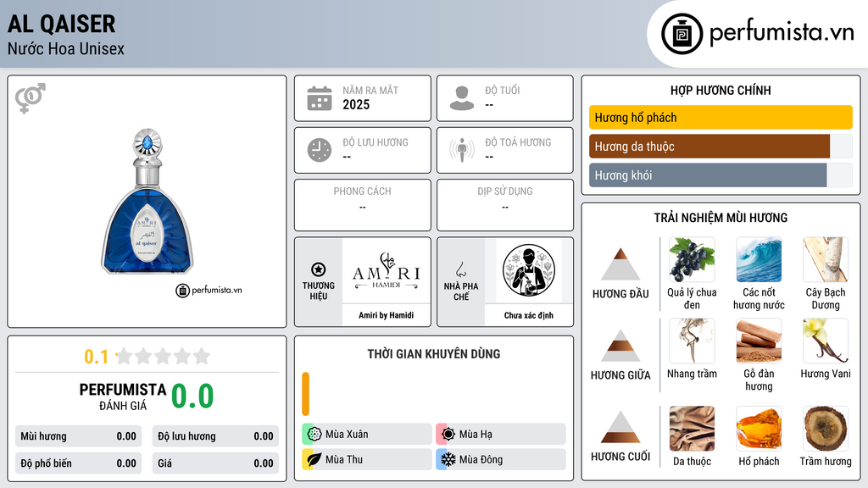Click the 2025 release year value

356,104
